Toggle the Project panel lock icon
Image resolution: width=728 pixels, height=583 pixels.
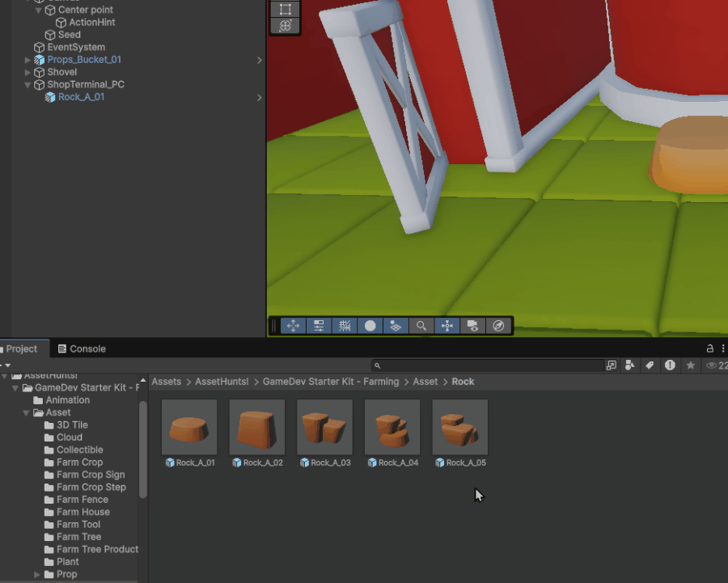[x=710, y=349]
